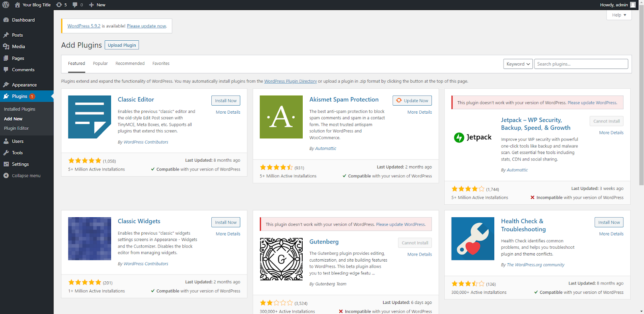Click the plus New icon in admin bar
Viewport: 644px width, 314px height.
pyautogui.click(x=91, y=5)
